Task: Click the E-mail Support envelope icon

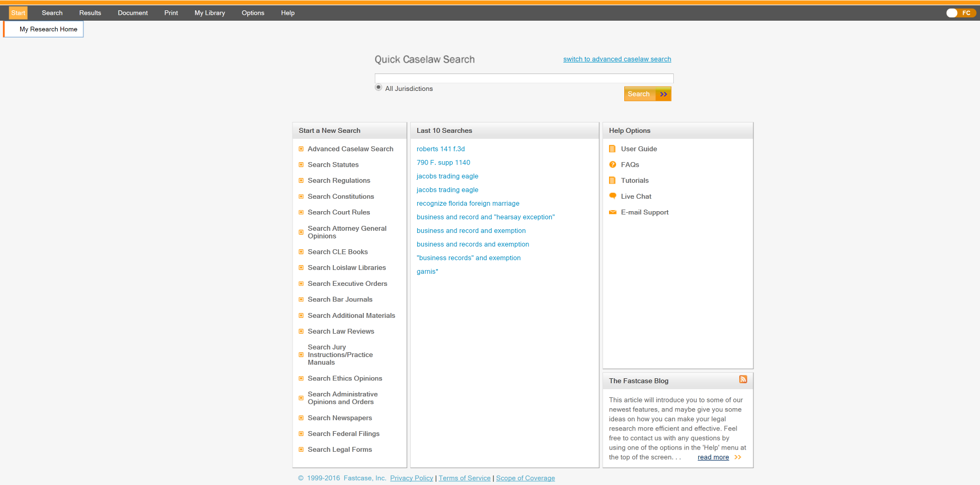Action: pos(612,212)
